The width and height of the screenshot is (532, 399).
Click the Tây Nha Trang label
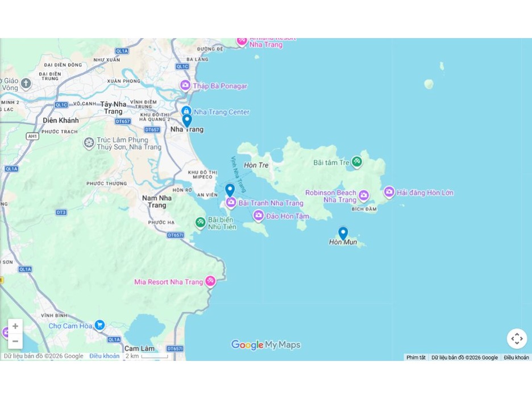(x=113, y=107)
